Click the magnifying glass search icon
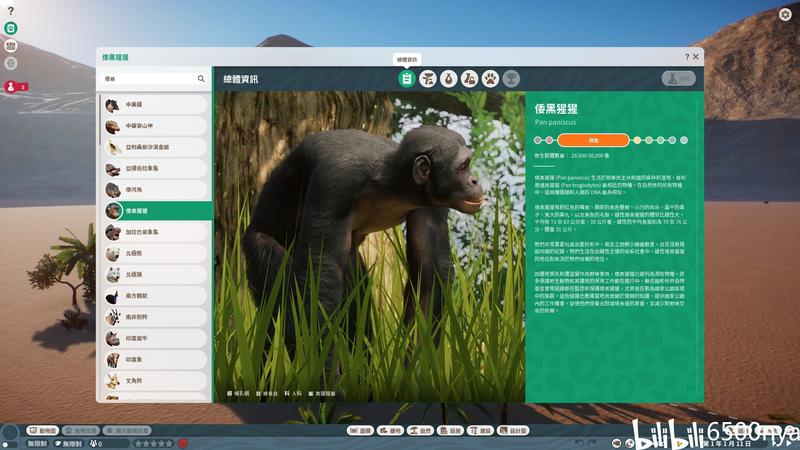 (x=201, y=79)
